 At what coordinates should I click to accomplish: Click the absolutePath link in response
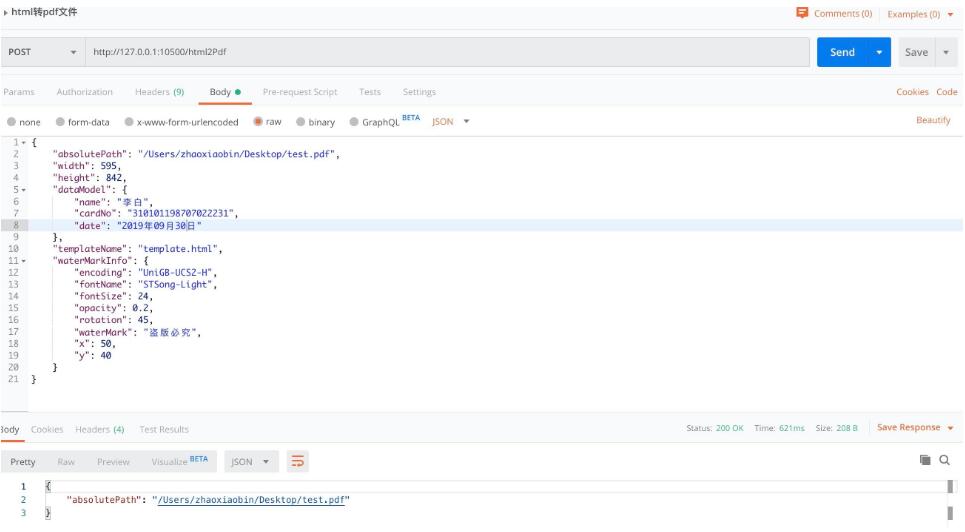251,500
